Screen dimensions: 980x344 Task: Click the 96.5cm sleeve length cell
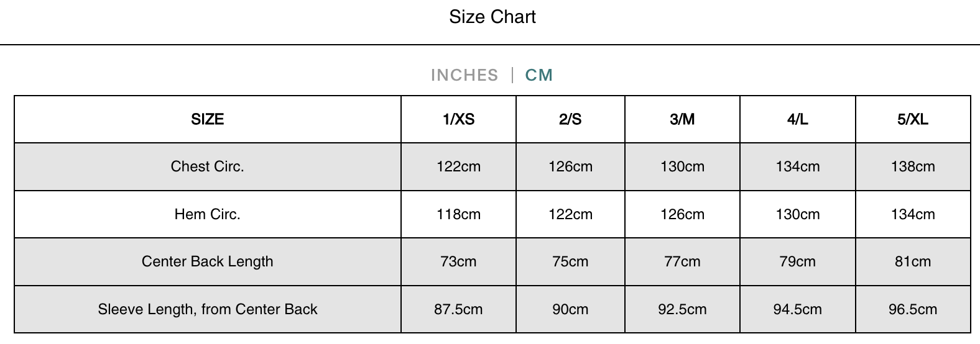[912, 309]
